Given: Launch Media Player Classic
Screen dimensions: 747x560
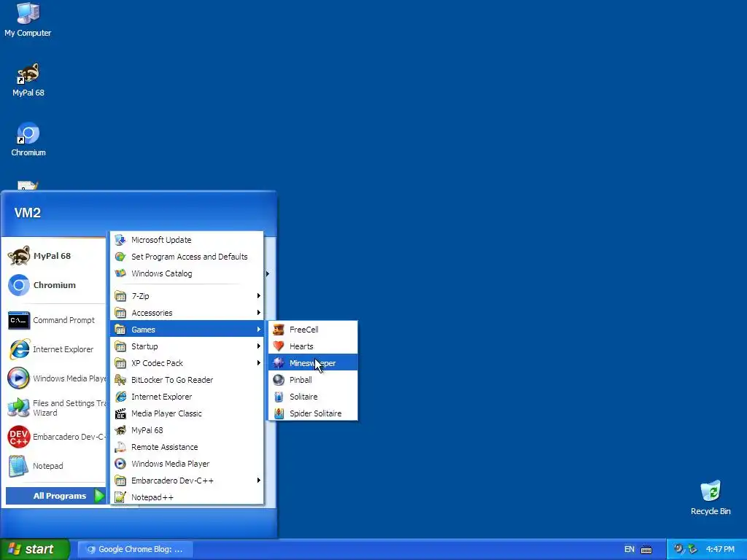Looking at the screenshot, I should click(187, 413).
